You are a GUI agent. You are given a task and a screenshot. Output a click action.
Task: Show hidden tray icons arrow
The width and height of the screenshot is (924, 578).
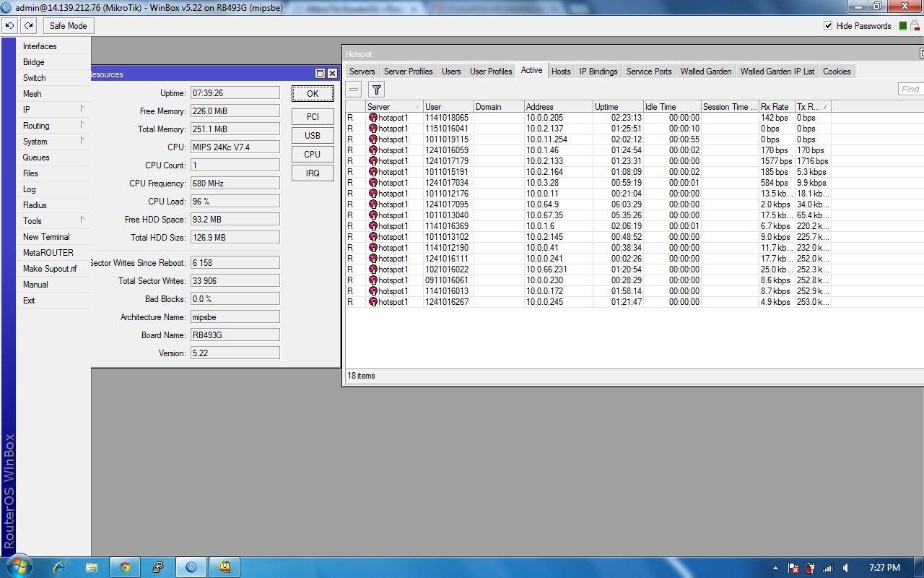pos(776,568)
